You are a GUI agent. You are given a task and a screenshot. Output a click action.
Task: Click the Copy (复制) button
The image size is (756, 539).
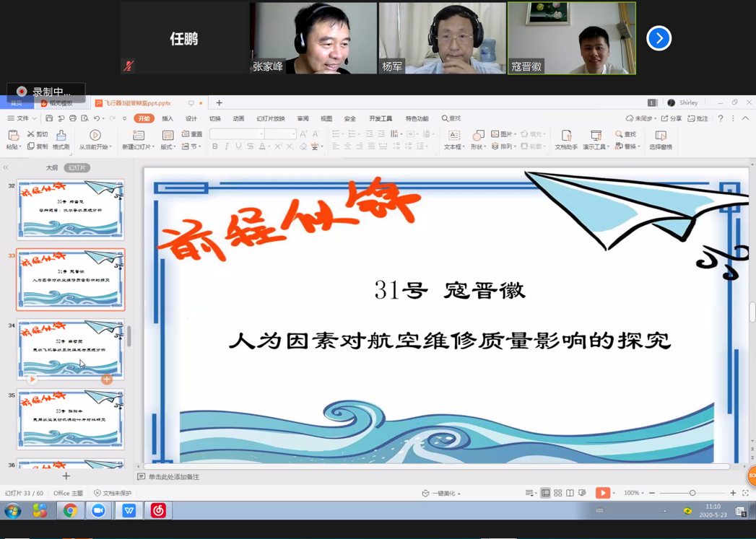tap(37, 146)
